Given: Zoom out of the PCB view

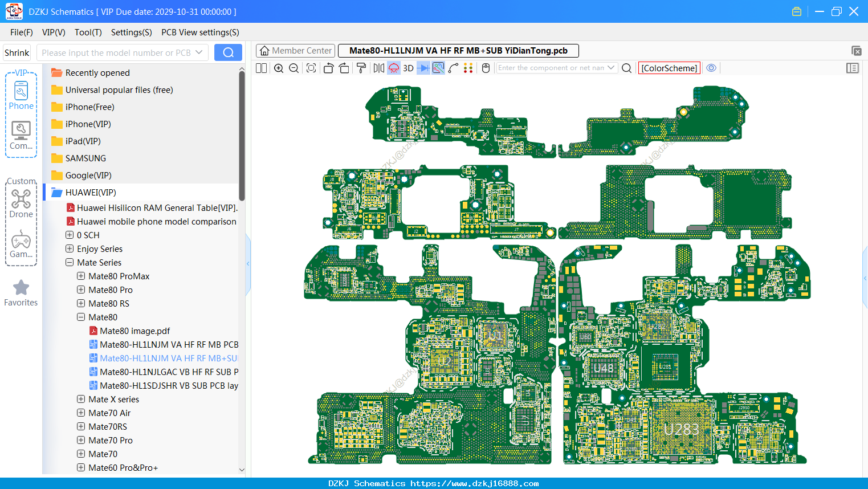Looking at the screenshot, I should click(x=294, y=68).
